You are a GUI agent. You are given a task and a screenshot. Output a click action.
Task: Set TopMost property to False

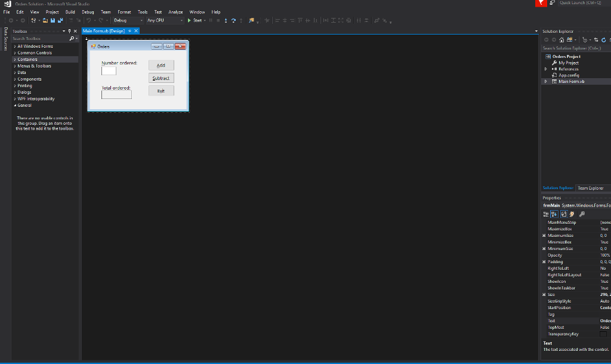[x=604, y=327]
